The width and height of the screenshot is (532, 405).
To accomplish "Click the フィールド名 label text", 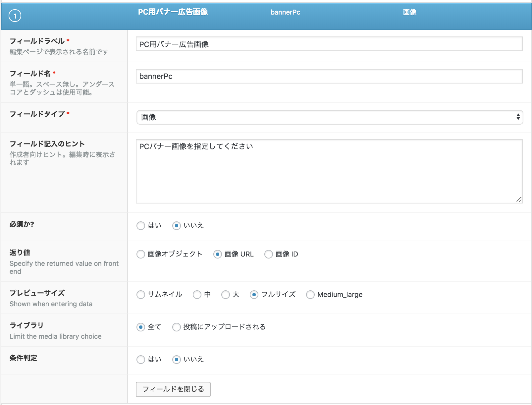I will click(30, 74).
